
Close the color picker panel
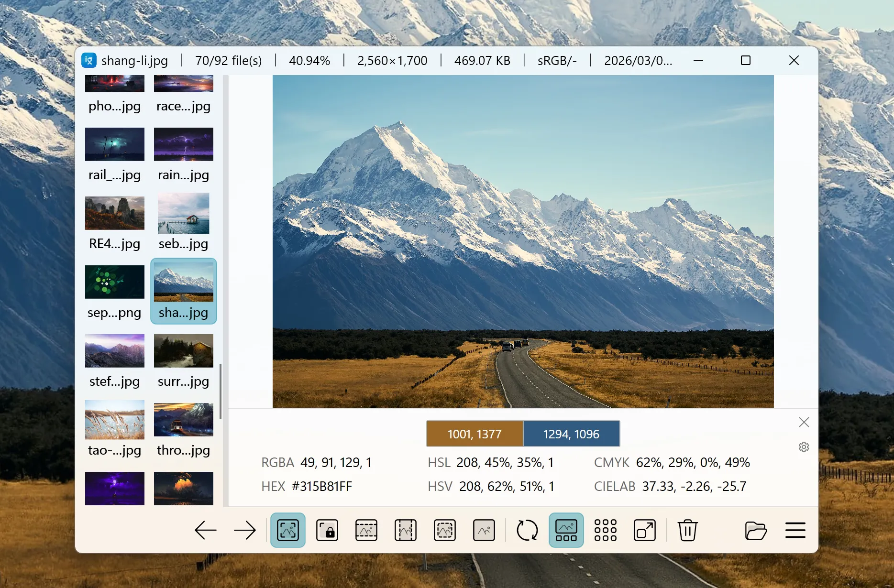804,422
